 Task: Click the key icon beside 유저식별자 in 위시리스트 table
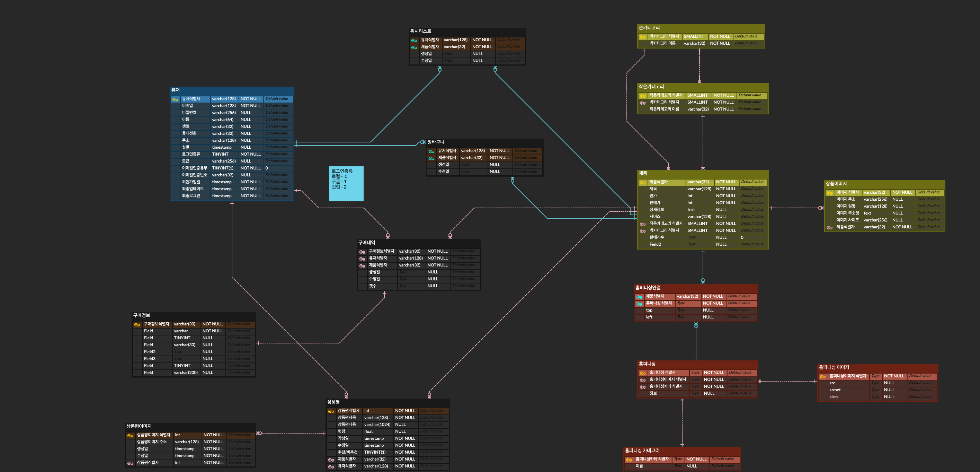click(414, 40)
